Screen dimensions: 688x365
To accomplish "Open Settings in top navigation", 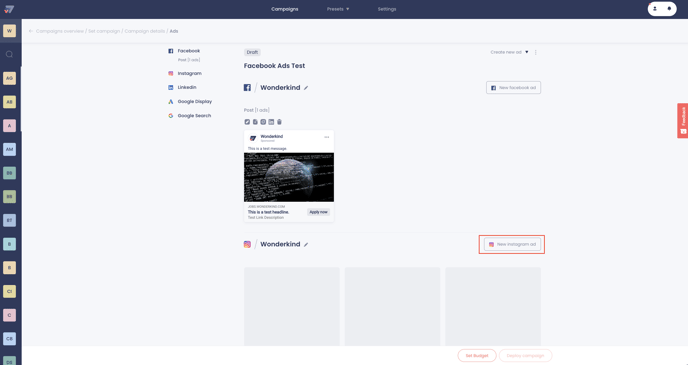I will tap(387, 9).
